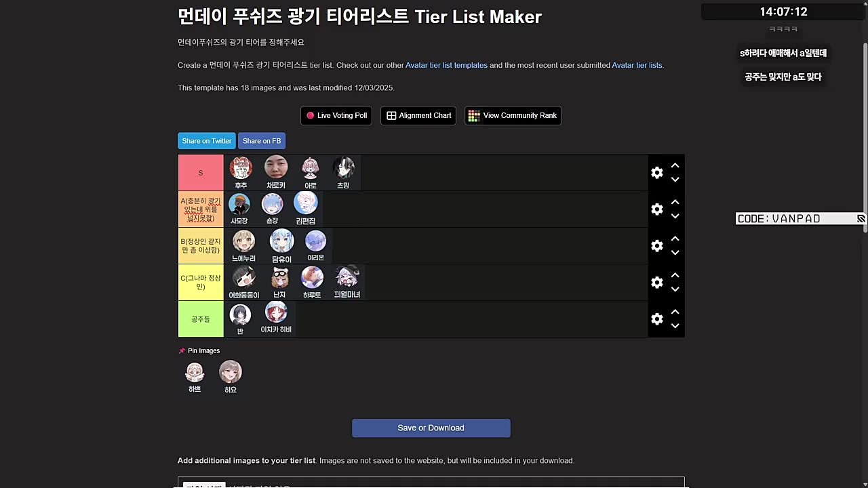This screenshot has width=868, height=488.
Task: Move 공주들 row up with chevron
Action: click(x=675, y=312)
